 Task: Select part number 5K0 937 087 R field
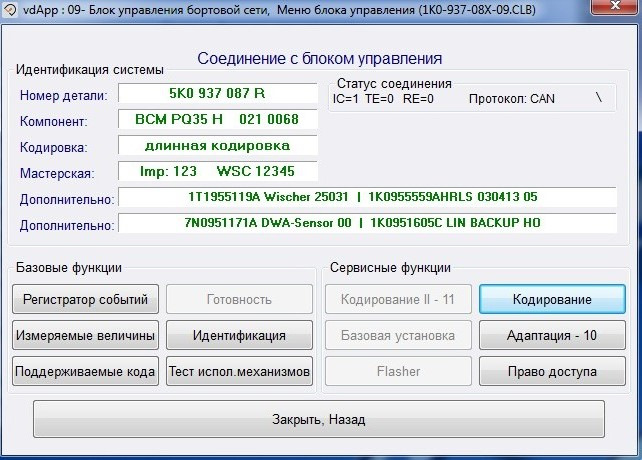(x=218, y=93)
